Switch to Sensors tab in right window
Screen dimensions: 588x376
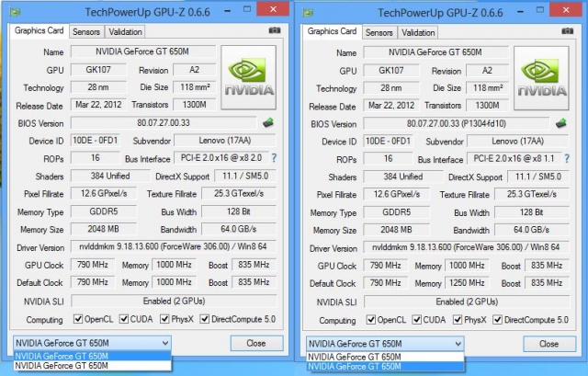379,33
